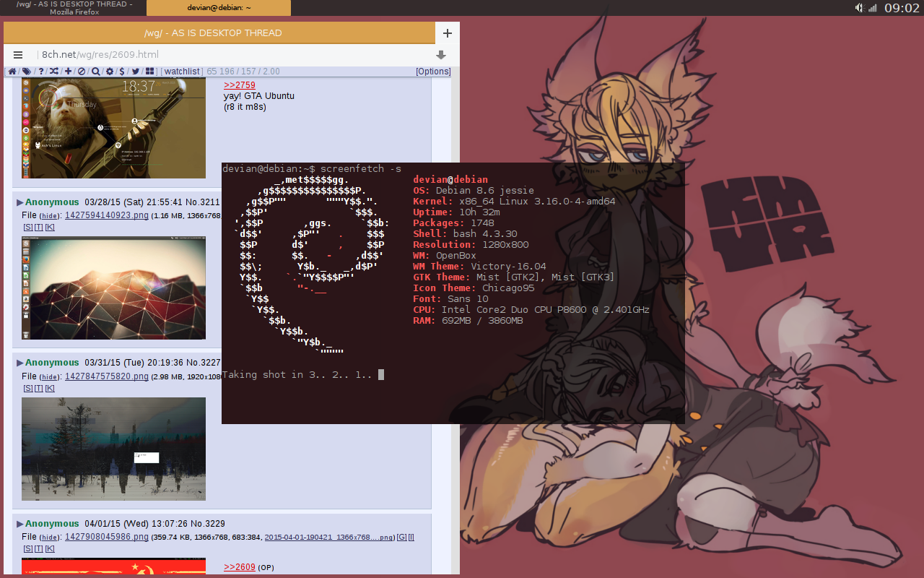Click [S] search link under post No.3229

point(28,549)
